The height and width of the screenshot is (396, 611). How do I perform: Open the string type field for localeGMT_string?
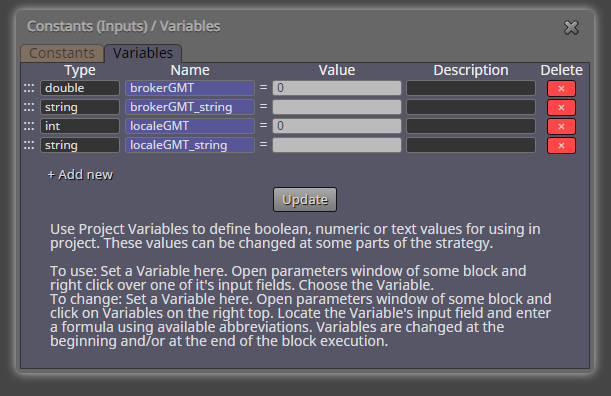click(x=80, y=145)
